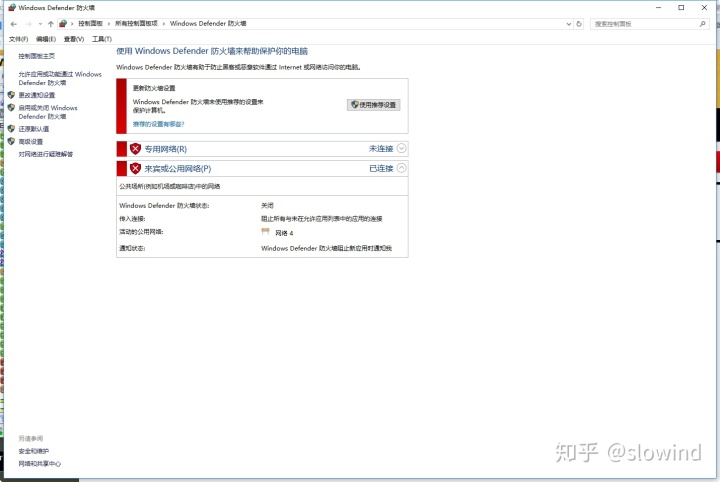Image resolution: width=720 pixels, height=482 pixels.
Task: Open 网络和共享中心 link at bottom left
Action: (x=39, y=464)
